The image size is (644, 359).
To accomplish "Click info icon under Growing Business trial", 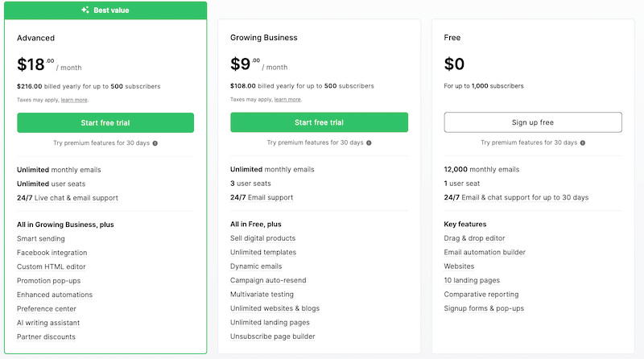I will coord(369,143).
